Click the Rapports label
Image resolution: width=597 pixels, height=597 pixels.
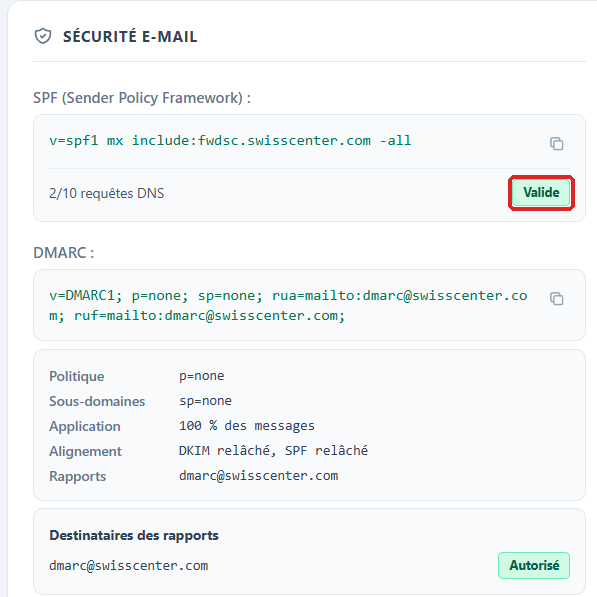[78, 476]
